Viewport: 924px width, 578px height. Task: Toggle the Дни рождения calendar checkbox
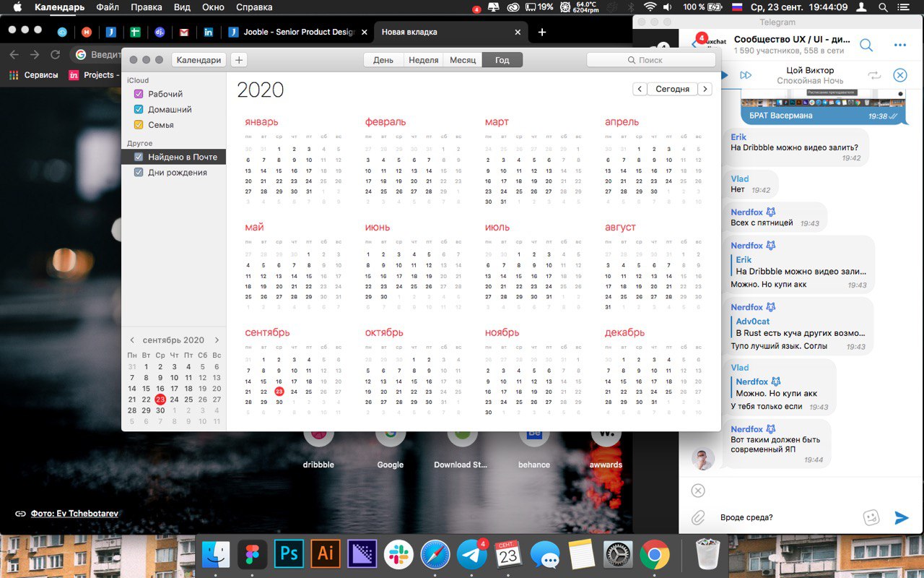point(139,172)
